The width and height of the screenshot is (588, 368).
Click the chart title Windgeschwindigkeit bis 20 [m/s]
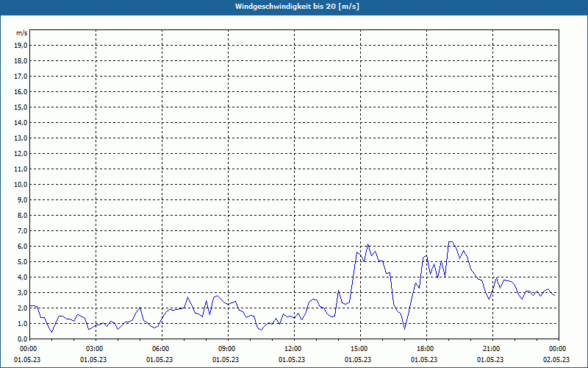(297, 7)
